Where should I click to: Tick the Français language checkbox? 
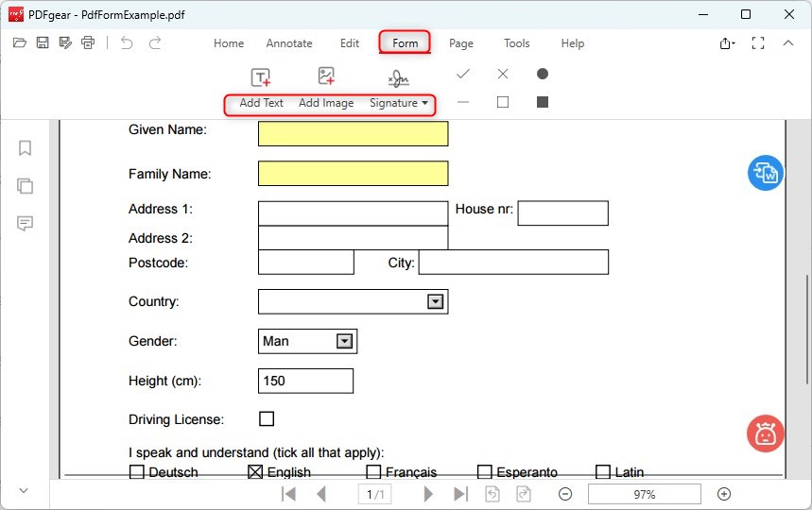373,471
